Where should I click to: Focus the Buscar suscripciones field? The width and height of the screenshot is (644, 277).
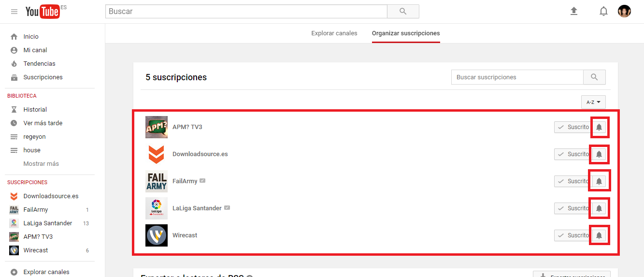pyautogui.click(x=517, y=77)
